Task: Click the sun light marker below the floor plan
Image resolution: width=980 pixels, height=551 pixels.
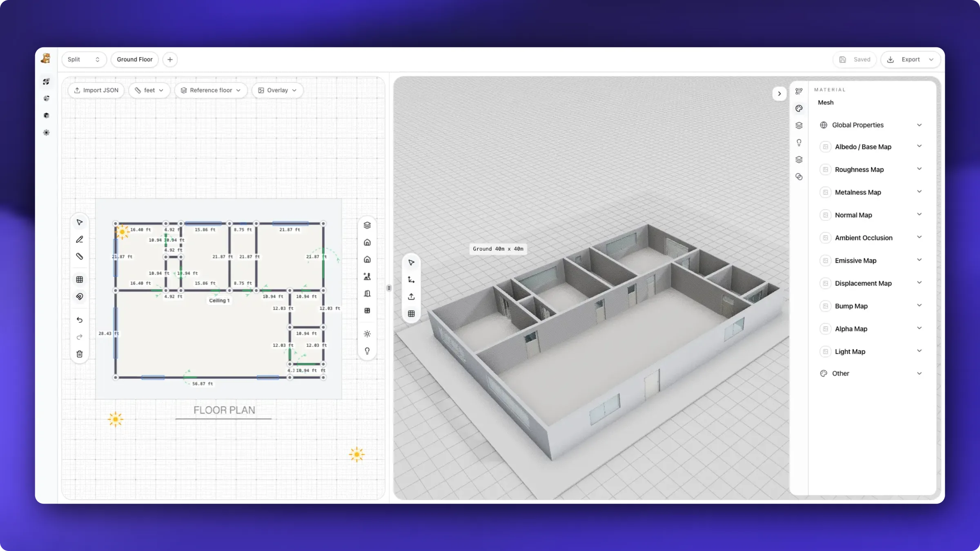Action: pos(116,419)
